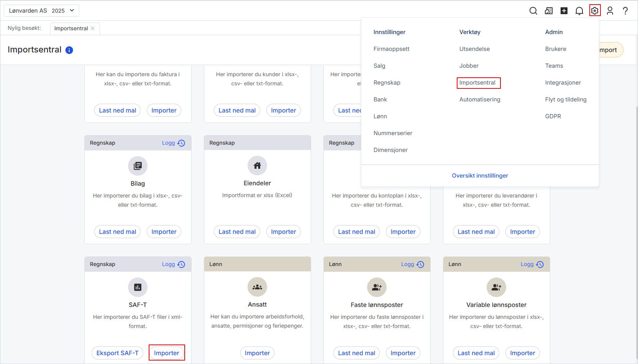Download template for Faste lønnsposter
This screenshot has height=364, width=638.
click(356, 353)
